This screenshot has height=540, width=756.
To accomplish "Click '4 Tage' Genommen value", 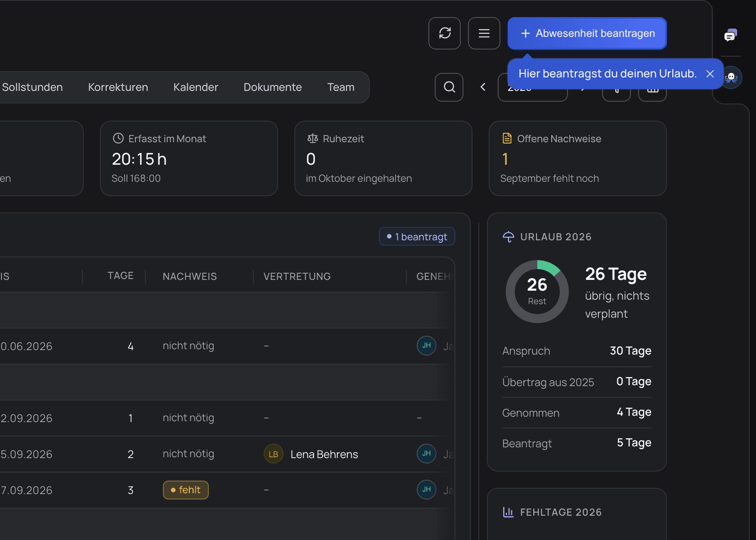I will point(634,412).
